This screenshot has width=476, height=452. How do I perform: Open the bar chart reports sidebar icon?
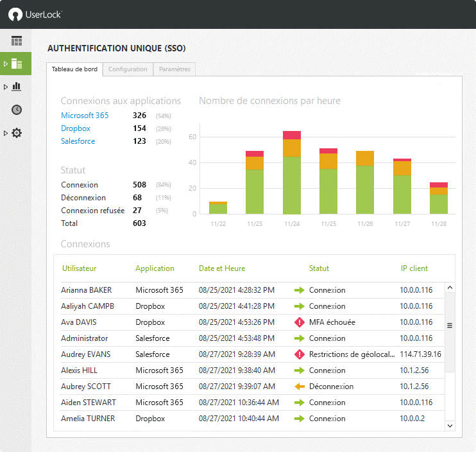(x=17, y=87)
